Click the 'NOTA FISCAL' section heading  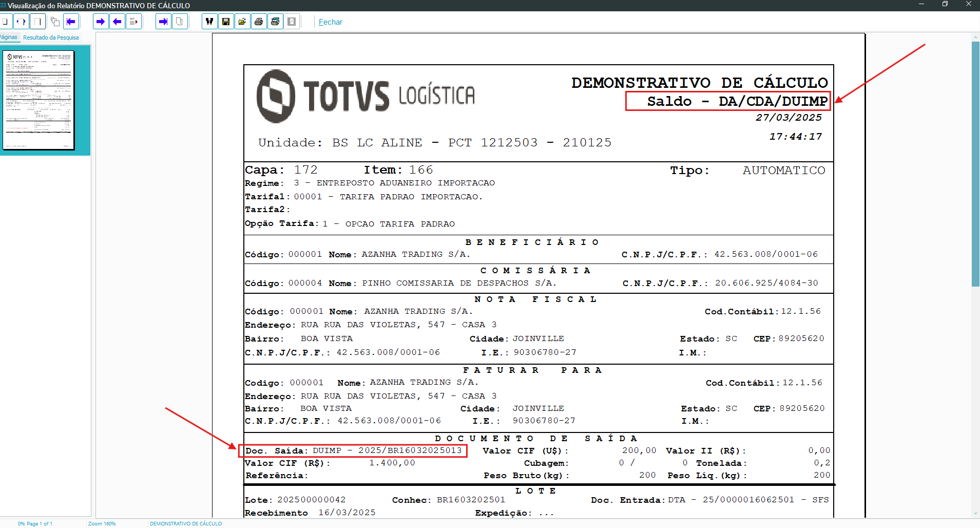click(x=535, y=299)
